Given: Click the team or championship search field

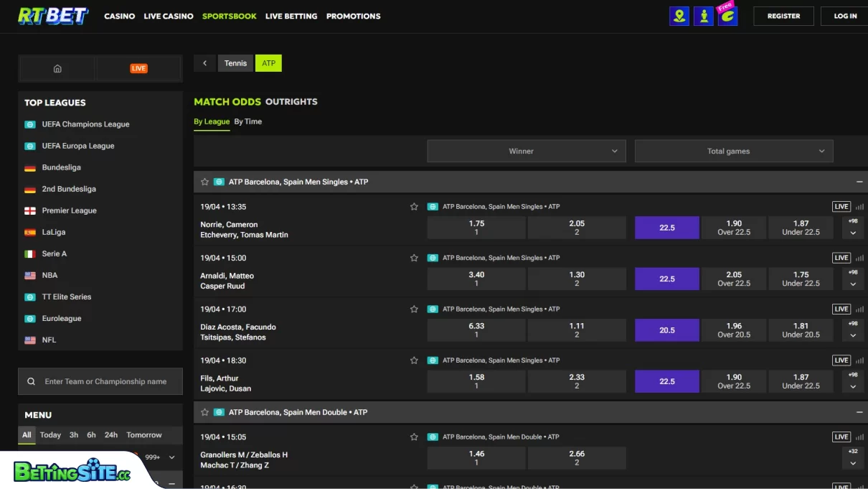Looking at the screenshot, I should [100, 382].
